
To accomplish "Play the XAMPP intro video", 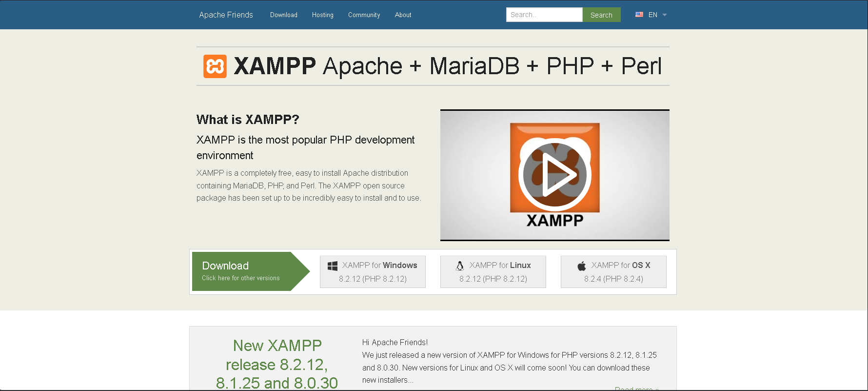I will (x=554, y=174).
